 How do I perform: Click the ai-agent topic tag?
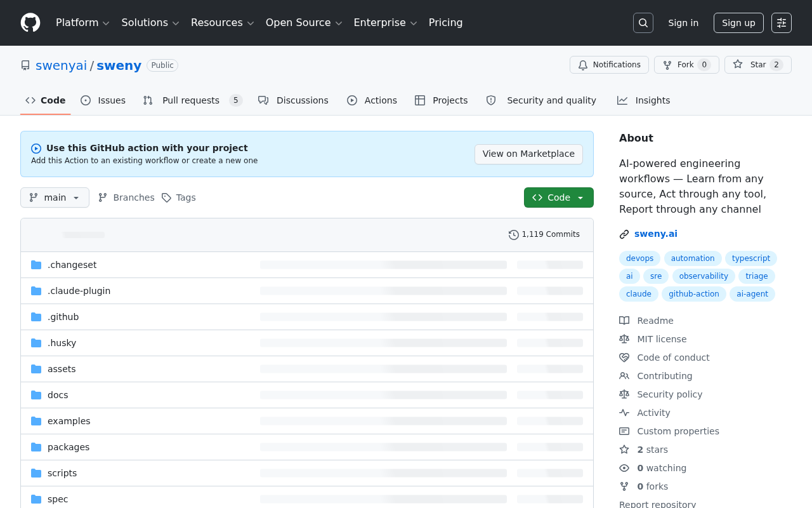[x=752, y=294]
